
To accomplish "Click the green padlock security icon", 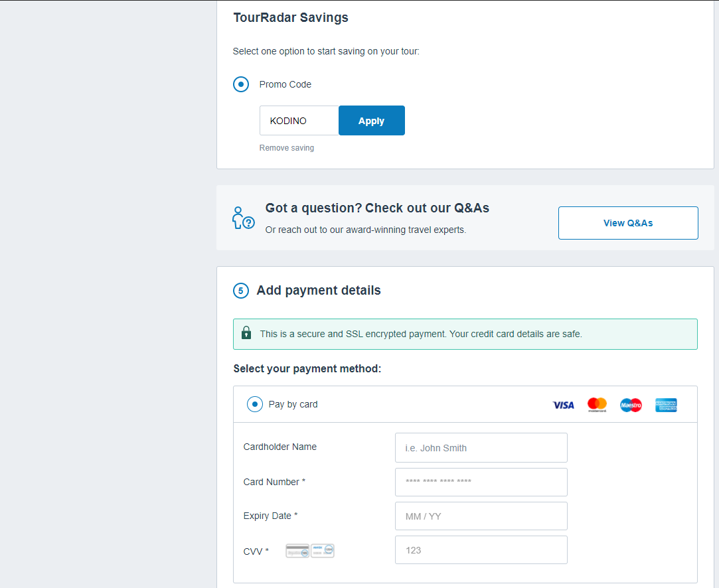I will point(246,332).
